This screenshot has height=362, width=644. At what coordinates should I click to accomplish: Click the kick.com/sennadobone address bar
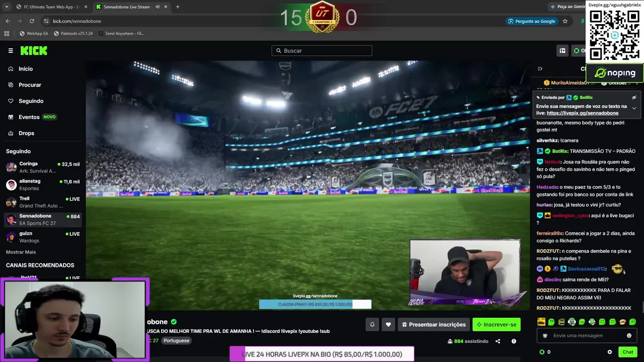click(x=77, y=21)
